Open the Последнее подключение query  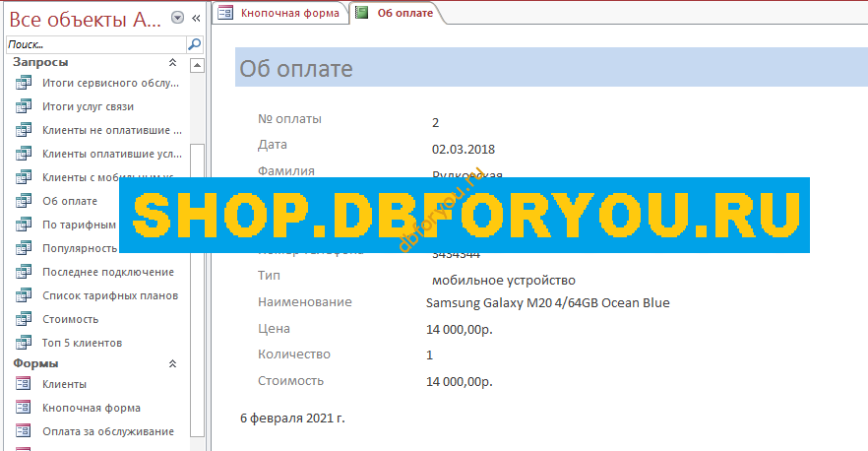[108, 272]
